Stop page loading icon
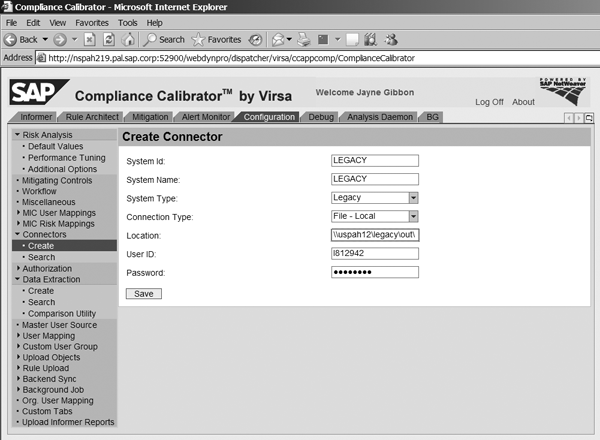This screenshot has width=600, height=440. (x=90, y=39)
